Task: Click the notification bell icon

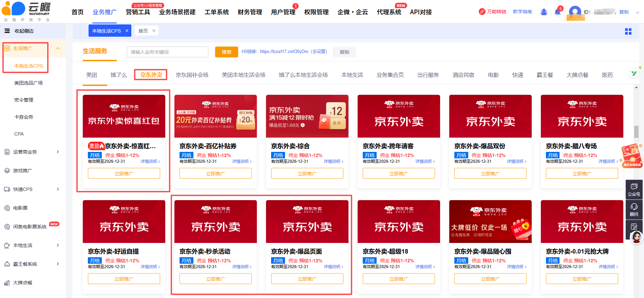Action: coord(557,12)
